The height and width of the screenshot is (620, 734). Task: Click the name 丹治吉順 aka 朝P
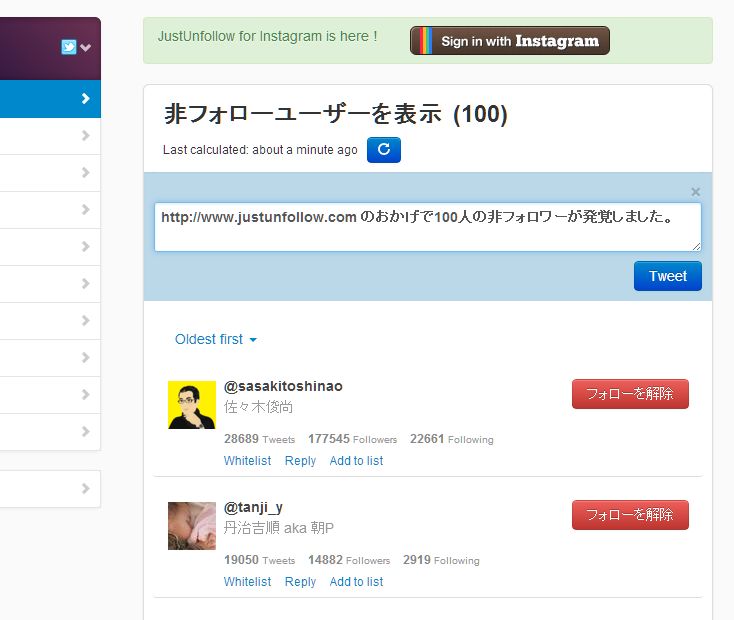(279, 528)
